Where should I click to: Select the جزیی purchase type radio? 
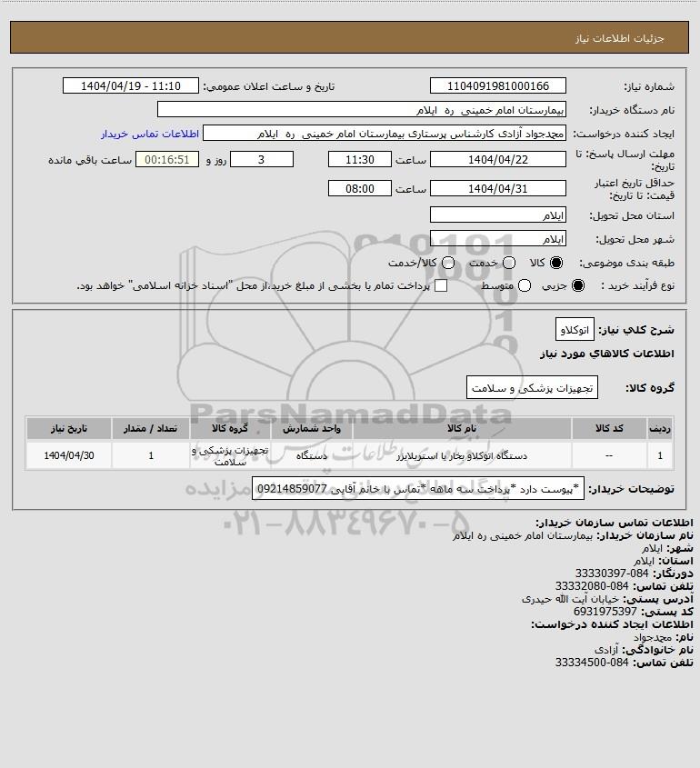pos(578,285)
